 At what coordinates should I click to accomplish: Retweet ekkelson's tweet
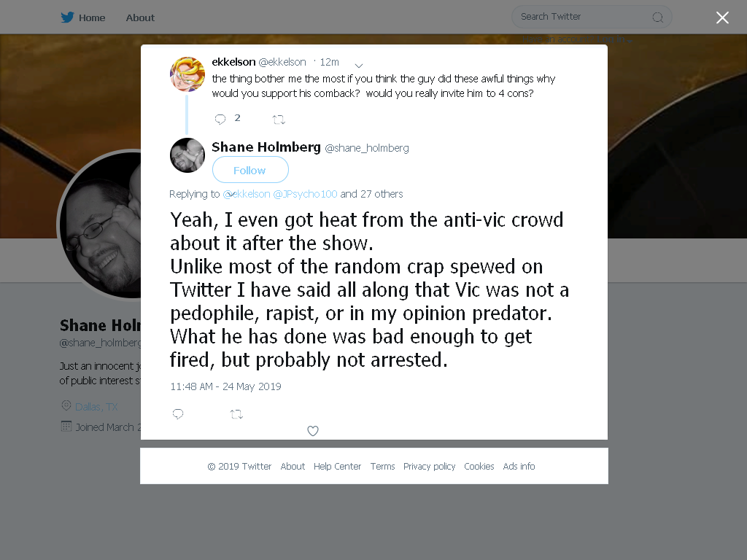coord(279,120)
